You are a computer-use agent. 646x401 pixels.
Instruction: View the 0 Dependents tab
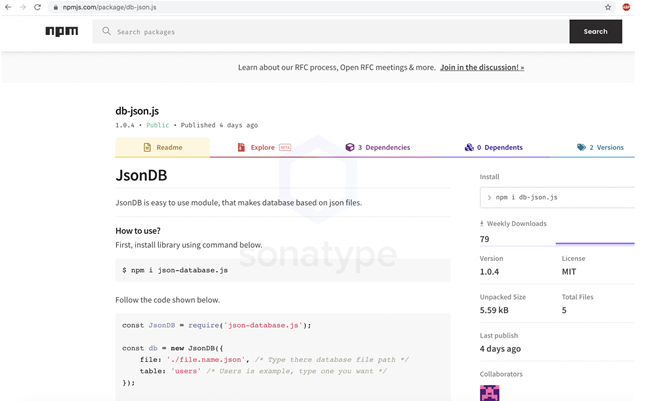pyautogui.click(x=494, y=147)
